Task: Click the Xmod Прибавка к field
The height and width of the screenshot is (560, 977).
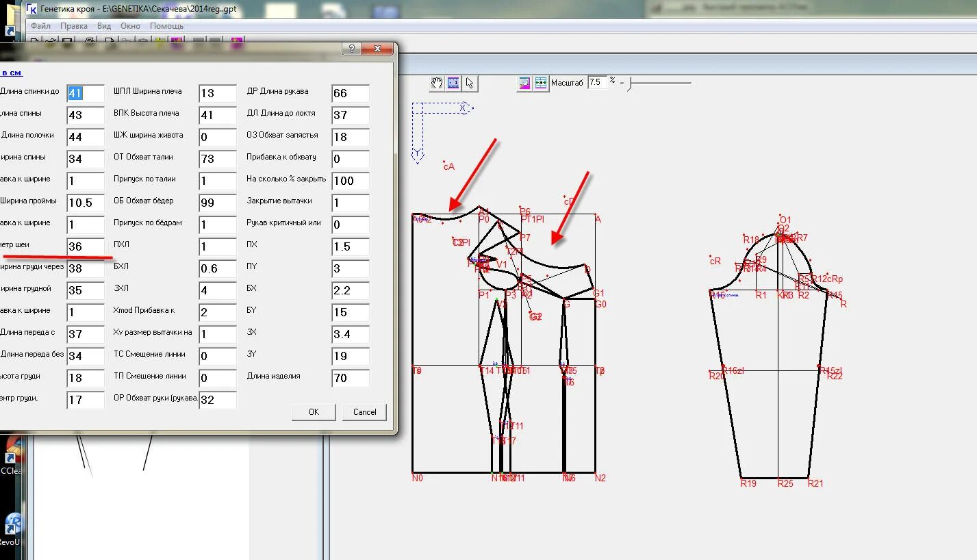Action: pyautogui.click(x=218, y=312)
